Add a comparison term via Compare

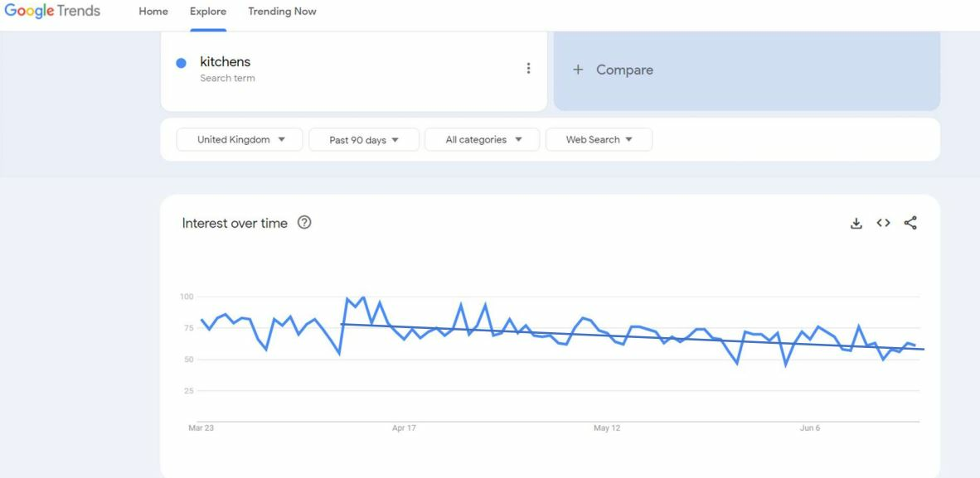747,70
